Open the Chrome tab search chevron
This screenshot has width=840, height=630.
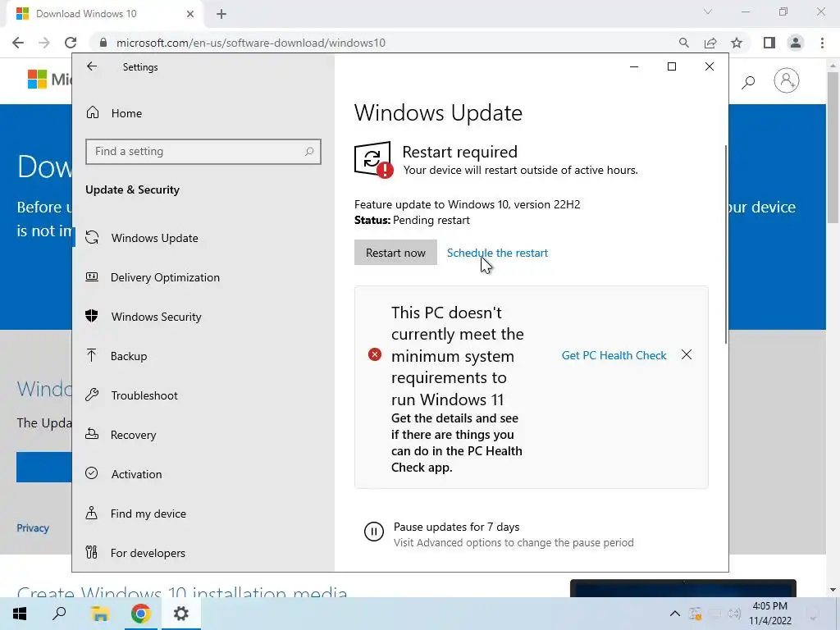(708, 11)
